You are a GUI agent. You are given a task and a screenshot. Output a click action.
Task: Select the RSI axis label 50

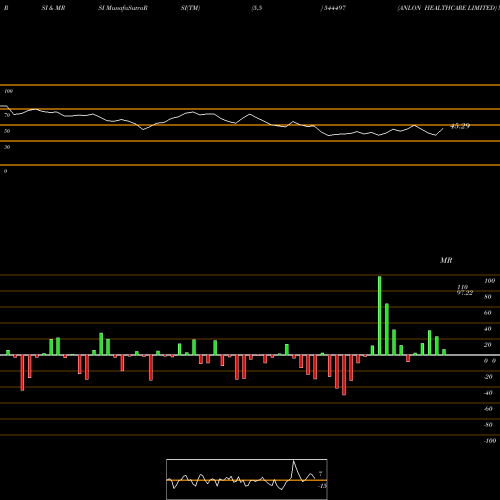coord(7,131)
